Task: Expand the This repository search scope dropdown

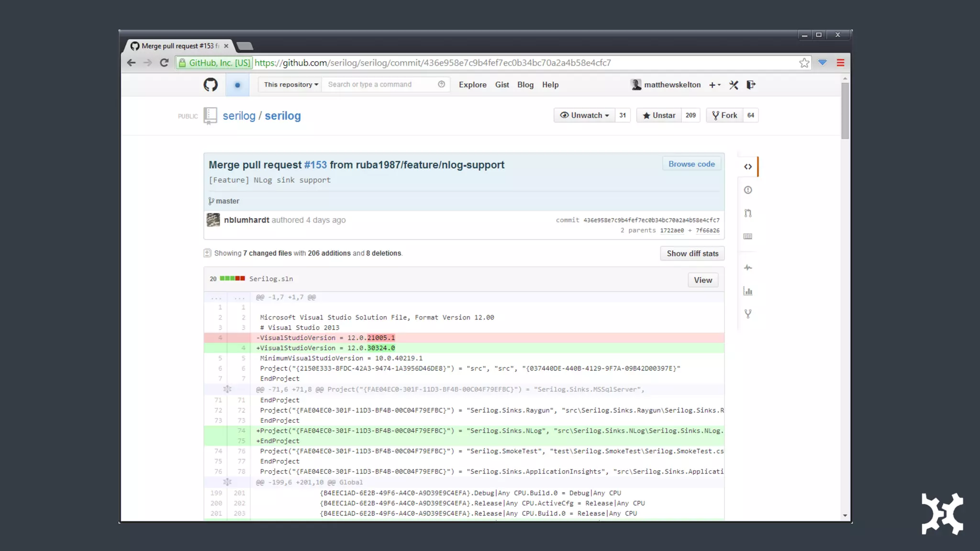Action: pos(290,85)
